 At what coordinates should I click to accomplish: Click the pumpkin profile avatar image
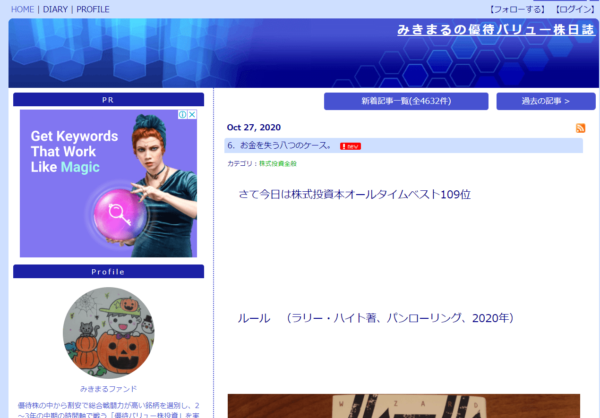[x=108, y=333]
